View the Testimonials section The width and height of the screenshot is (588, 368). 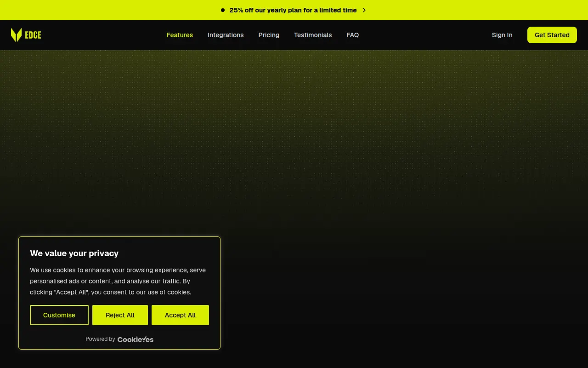click(x=313, y=35)
